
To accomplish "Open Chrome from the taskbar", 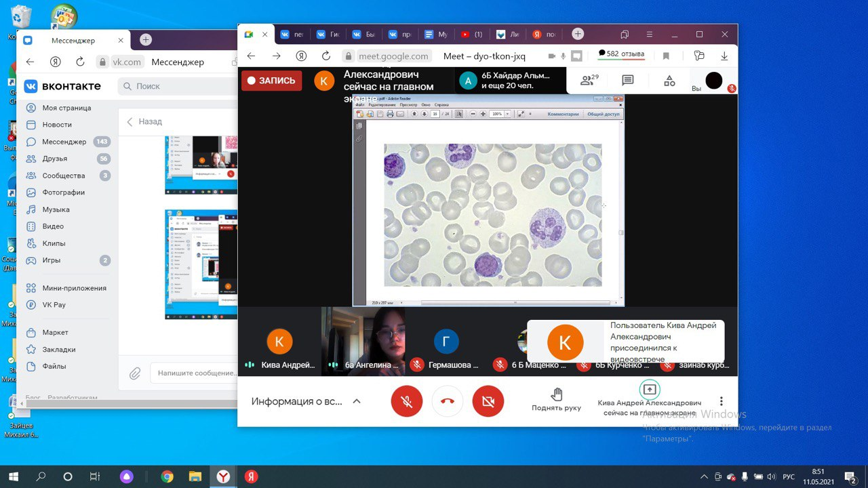I will (x=167, y=476).
